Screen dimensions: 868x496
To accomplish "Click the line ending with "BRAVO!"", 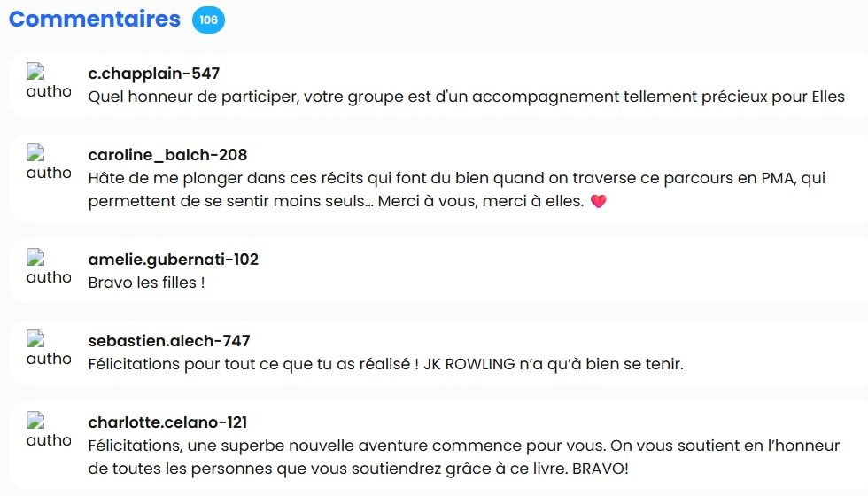I will pos(358,469).
